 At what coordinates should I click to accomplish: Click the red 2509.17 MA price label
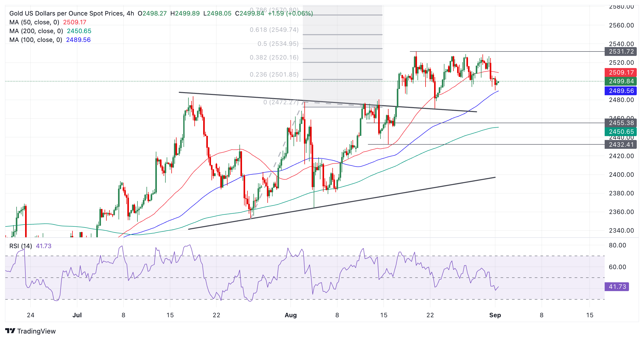tap(620, 72)
